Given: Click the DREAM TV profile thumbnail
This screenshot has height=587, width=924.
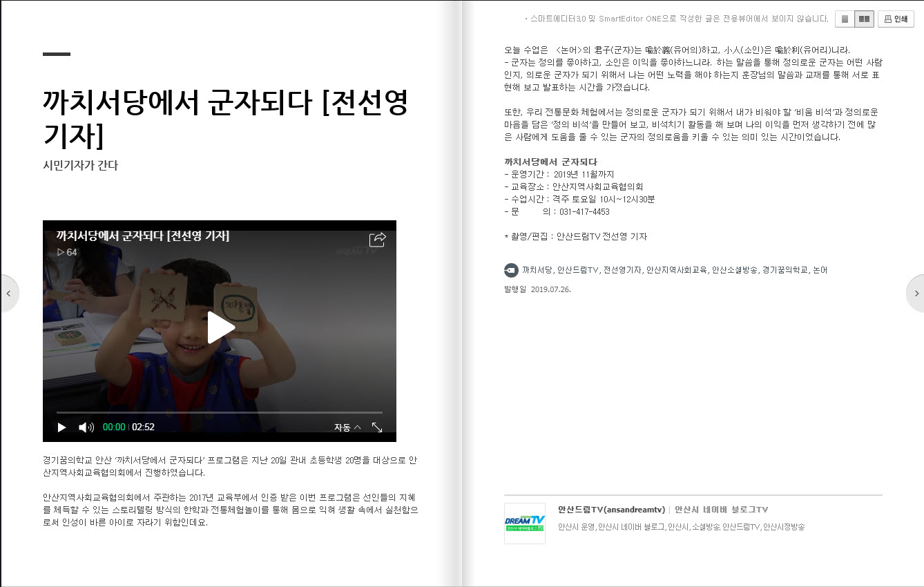Looking at the screenshot, I should coord(524,523).
